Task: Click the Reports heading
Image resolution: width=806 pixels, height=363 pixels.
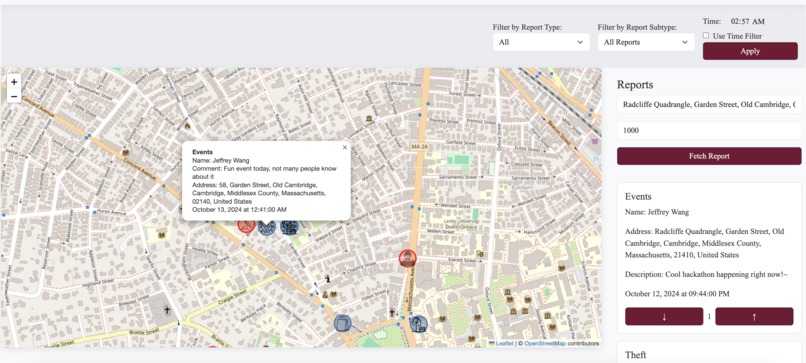Action: 636,85
